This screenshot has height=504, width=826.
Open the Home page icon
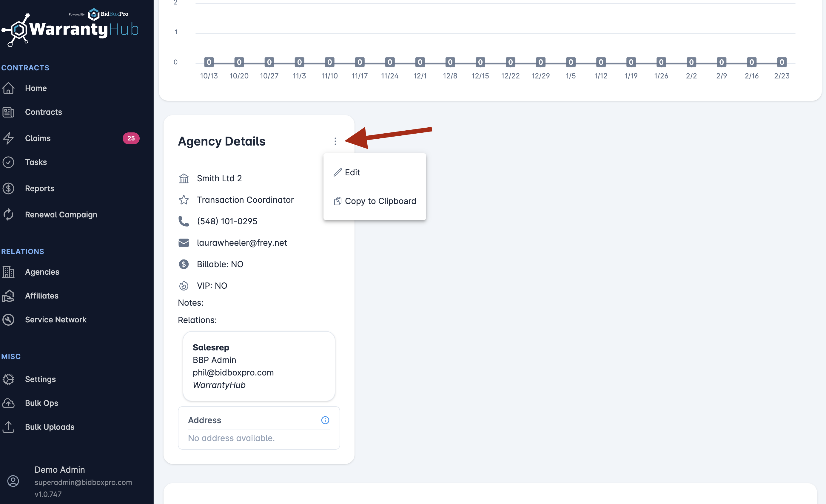point(8,88)
